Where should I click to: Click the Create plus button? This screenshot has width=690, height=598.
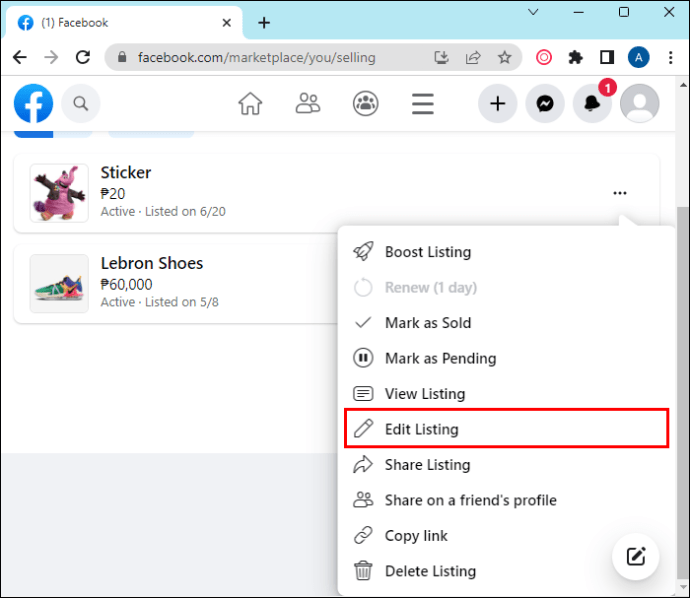(498, 103)
